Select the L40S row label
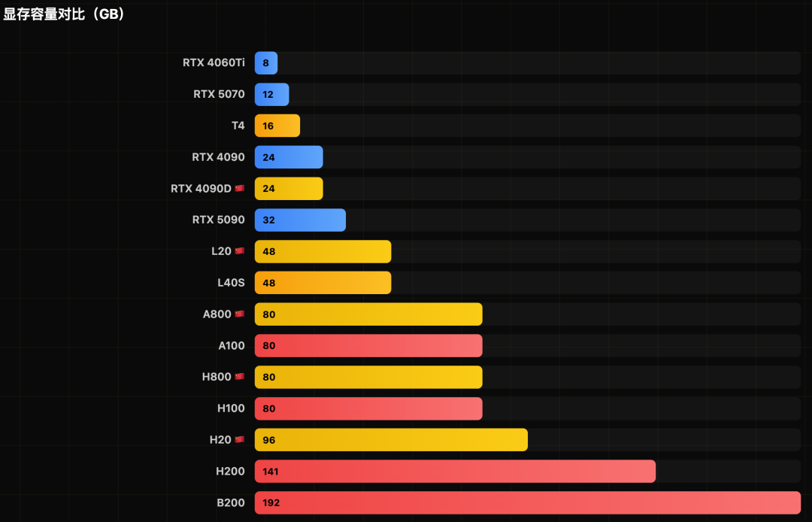 pyautogui.click(x=230, y=283)
